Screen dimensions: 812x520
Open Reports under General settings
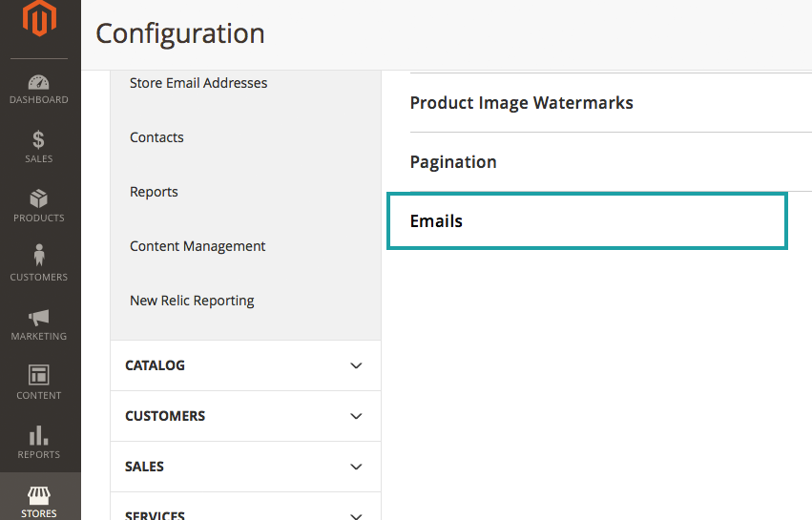point(154,192)
